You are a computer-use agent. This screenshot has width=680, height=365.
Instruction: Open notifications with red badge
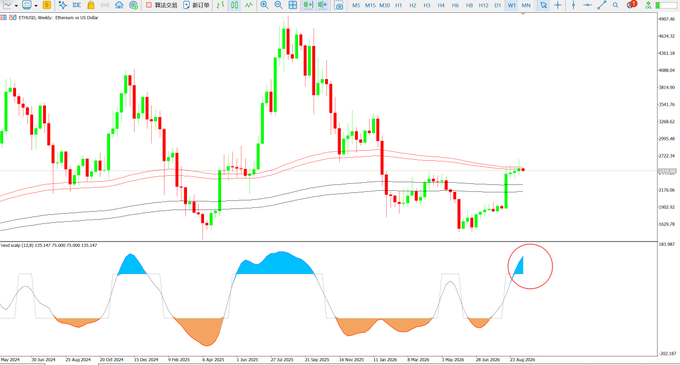pyautogui.click(x=632, y=4)
